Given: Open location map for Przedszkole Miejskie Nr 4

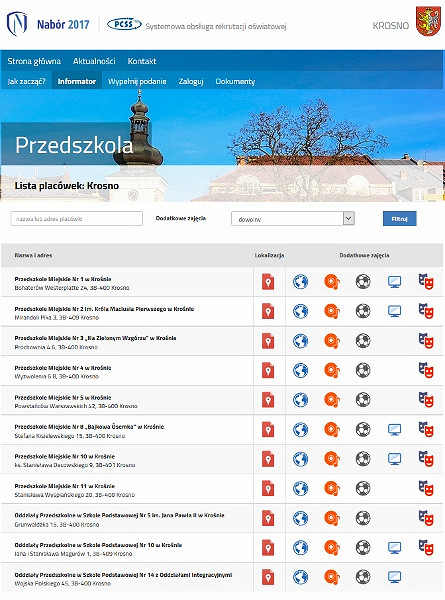Looking at the screenshot, I should (268, 370).
